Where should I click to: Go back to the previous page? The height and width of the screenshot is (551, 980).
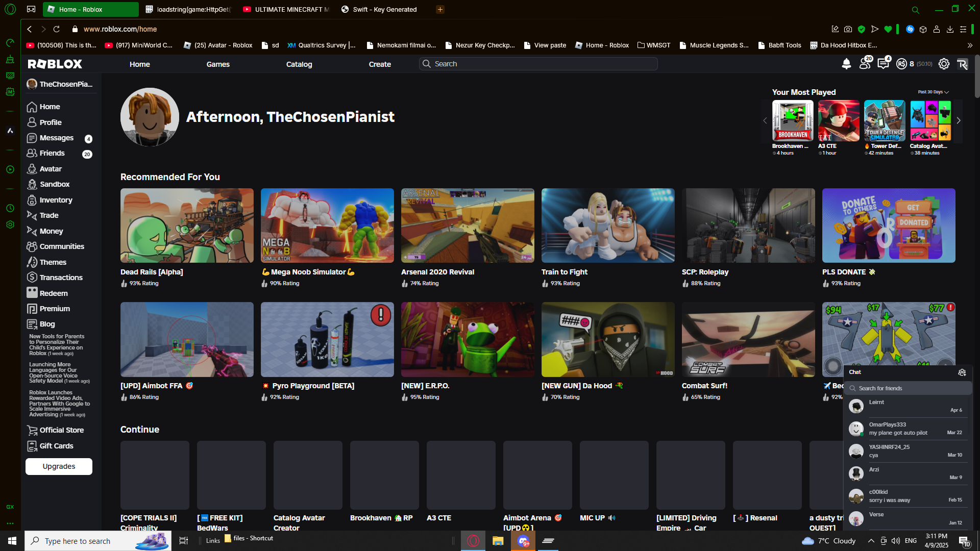[30, 29]
